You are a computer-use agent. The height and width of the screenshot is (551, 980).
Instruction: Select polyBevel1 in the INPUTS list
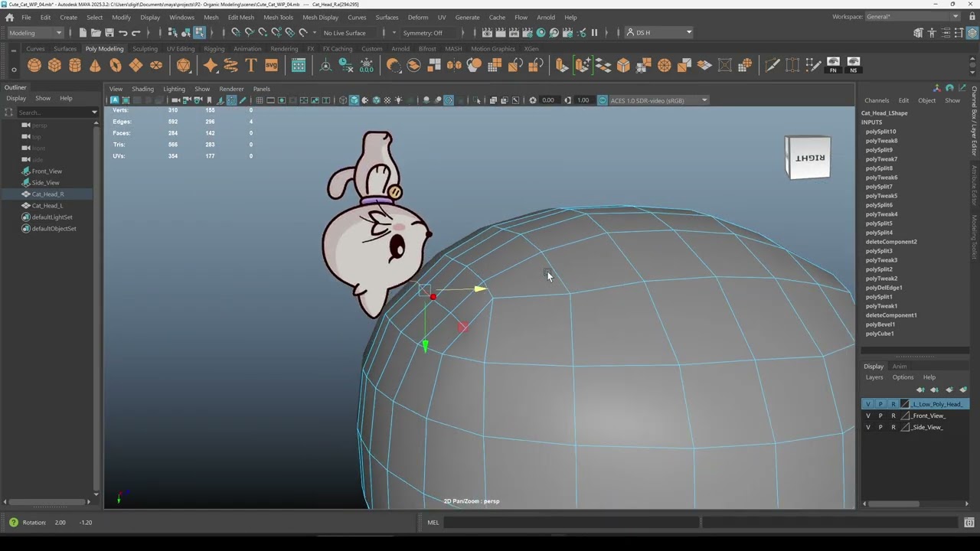coord(880,324)
